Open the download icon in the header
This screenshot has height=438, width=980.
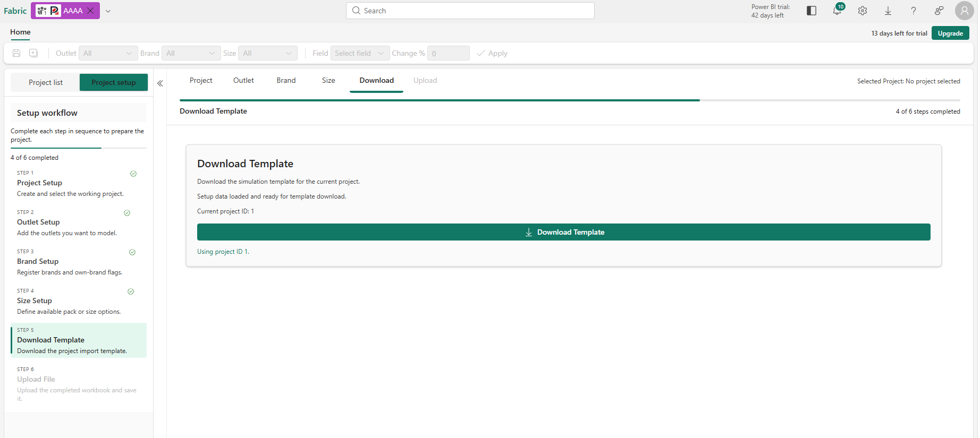pos(888,11)
